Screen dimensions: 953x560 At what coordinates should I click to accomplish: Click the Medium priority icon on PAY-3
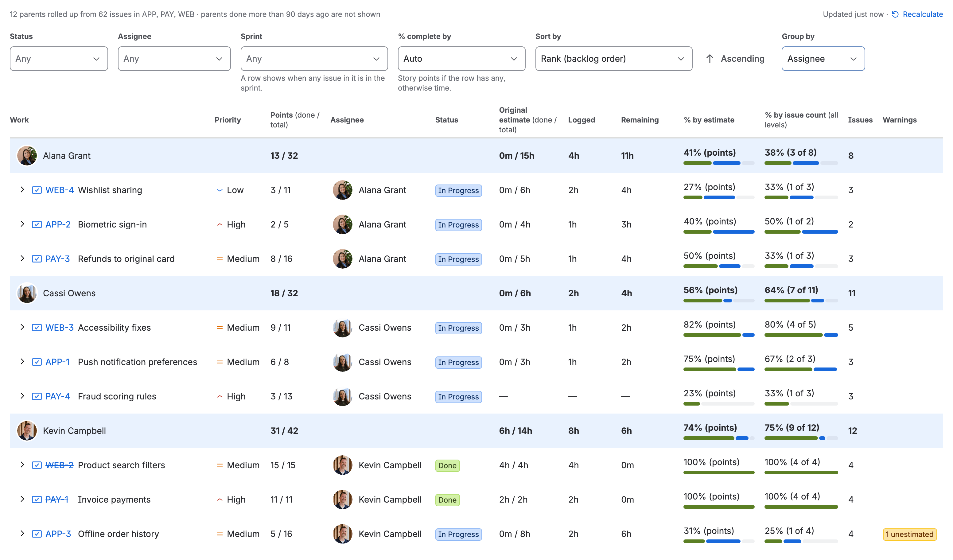[x=220, y=259]
